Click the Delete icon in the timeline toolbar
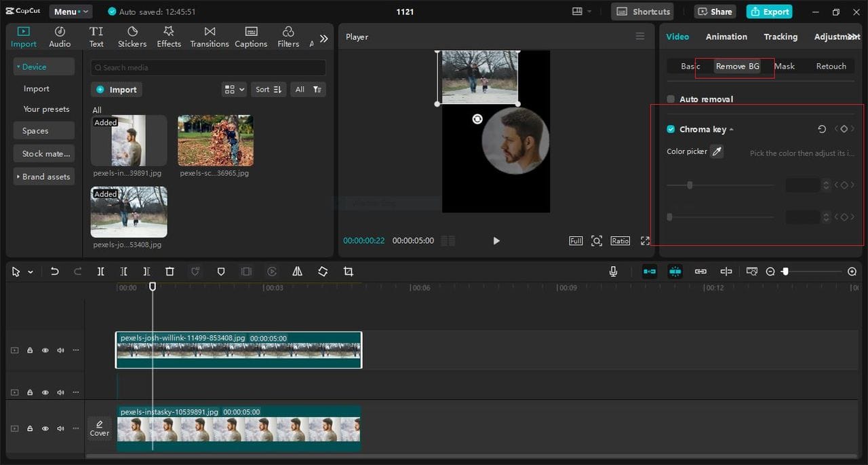Image resolution: width=868 pixels, height=465 pixels. pyautogui.click(x=169, y=272)
